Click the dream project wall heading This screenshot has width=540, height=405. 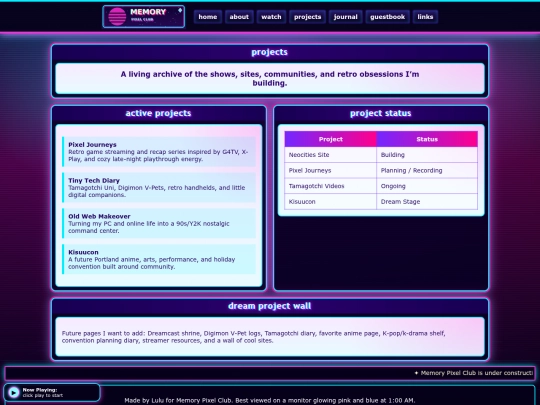pyautogui.click(x=270, y=306)
